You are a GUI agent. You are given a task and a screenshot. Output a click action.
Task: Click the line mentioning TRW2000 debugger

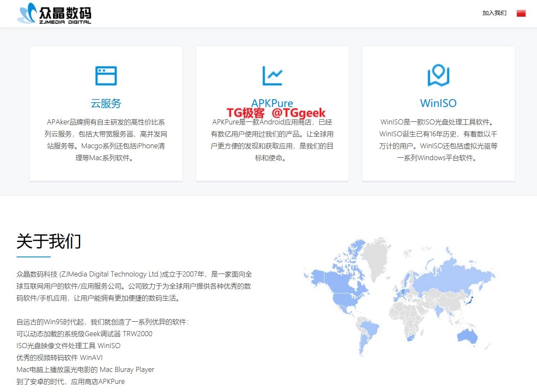(x=84, y=334)
